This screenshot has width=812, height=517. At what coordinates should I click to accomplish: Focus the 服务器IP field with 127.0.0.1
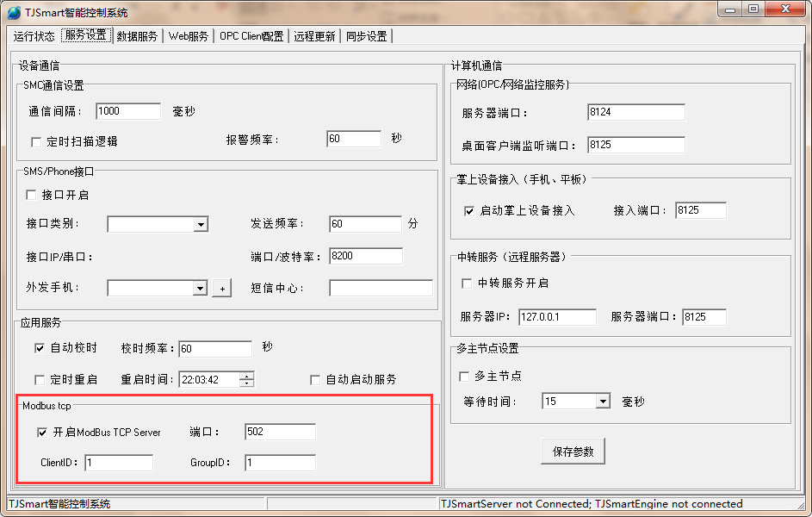click(x=557, y=317)
